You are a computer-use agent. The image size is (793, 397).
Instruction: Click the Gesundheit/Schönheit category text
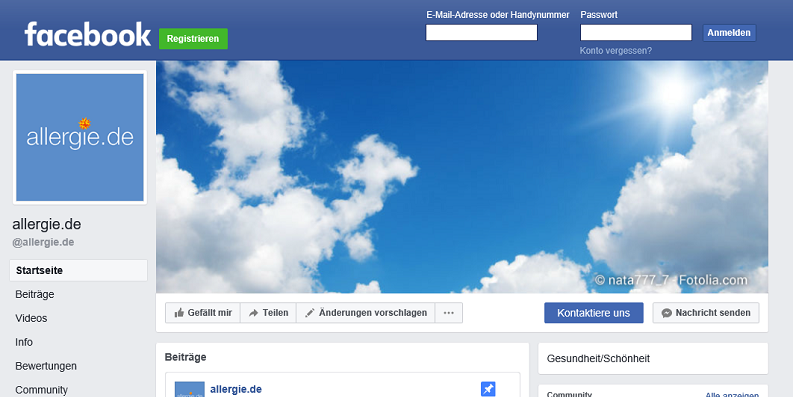pos(598,359)
